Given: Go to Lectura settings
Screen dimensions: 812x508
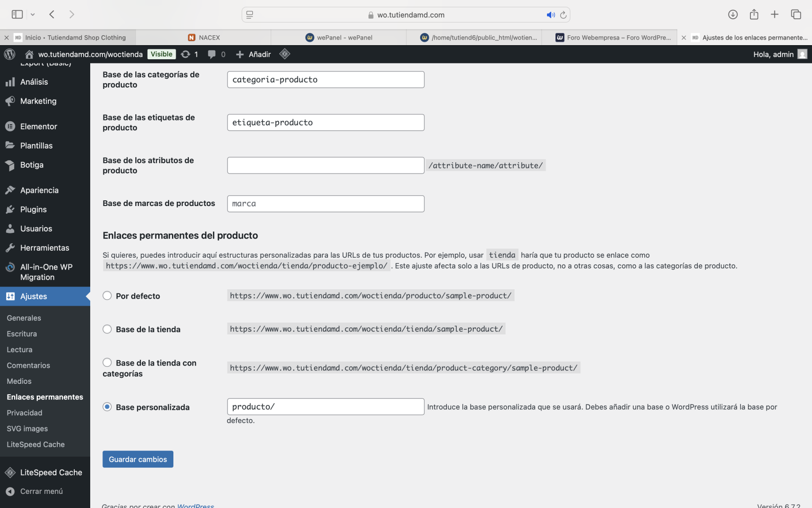Looking at the screenshot, I should point(20,350).
